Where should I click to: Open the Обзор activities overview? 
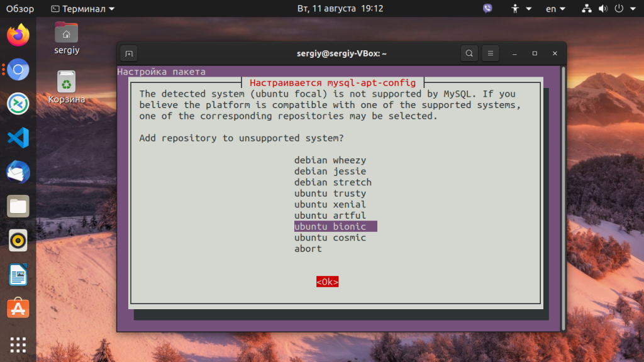pos(20,9)
